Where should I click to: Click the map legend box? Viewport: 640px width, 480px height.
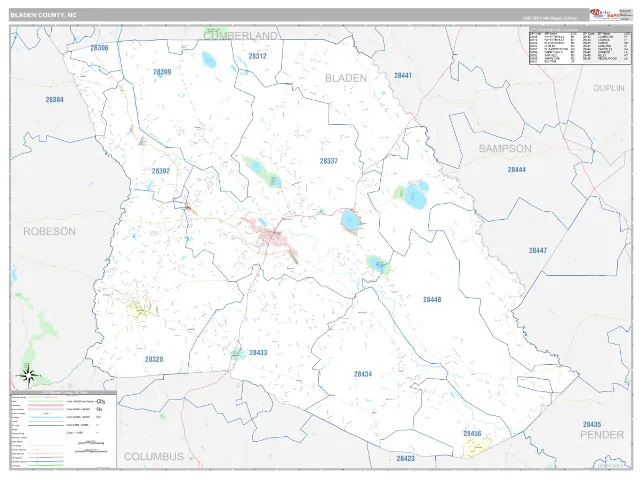click(x=63, y=430)
